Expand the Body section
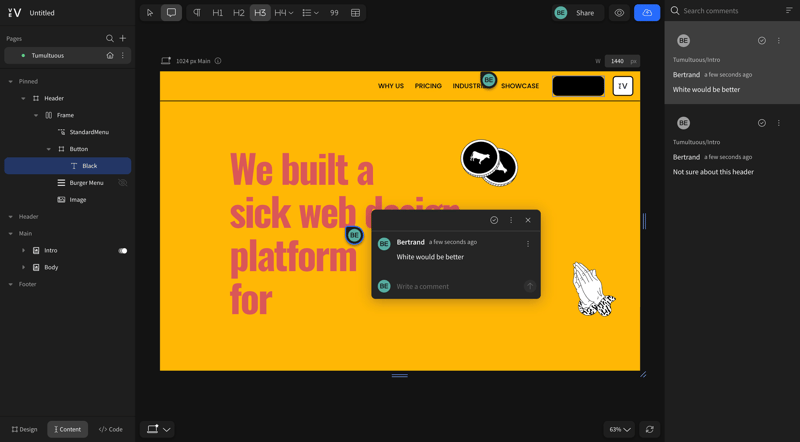The image size is (800, 442). (x=23, y=267)
